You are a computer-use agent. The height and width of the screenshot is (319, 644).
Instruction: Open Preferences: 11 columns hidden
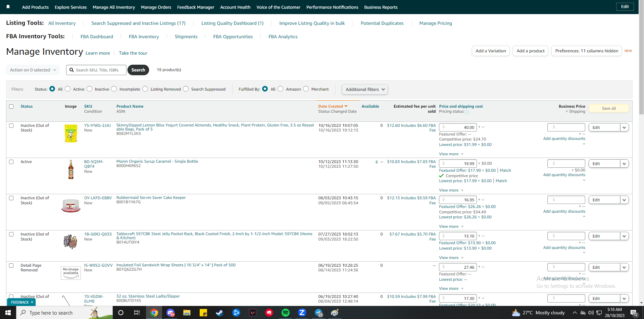(x=587, y=51)
